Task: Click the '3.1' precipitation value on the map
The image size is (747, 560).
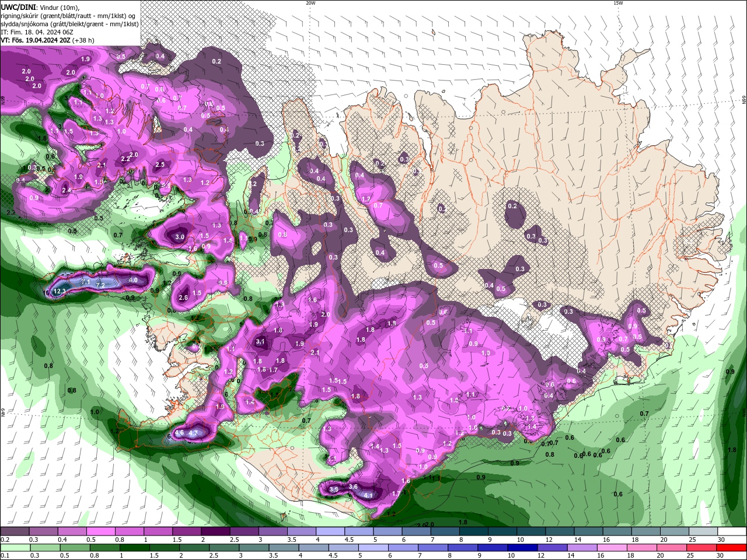Action: (260, 342)
